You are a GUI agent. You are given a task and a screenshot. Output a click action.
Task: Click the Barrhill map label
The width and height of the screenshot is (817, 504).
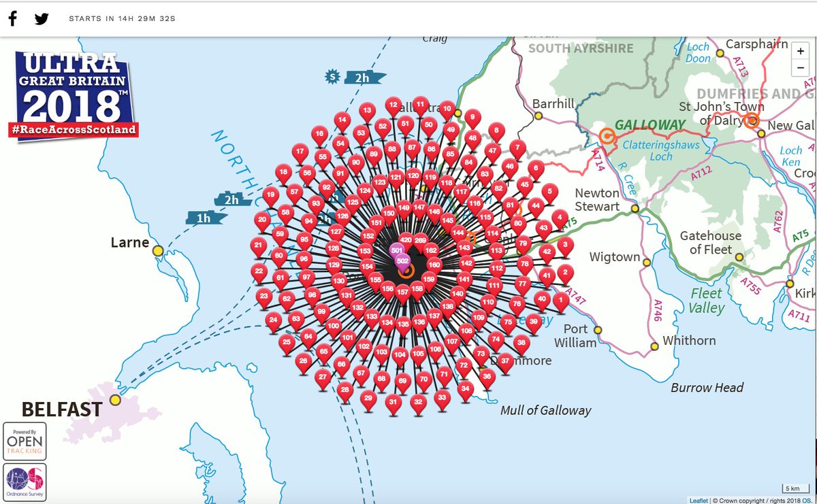click(x=554, y=103)
